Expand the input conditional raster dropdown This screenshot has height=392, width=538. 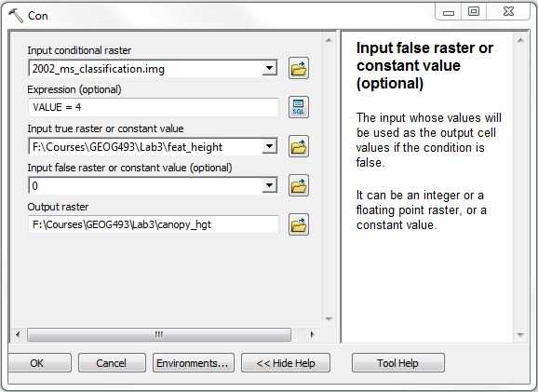tap(270, 68)
